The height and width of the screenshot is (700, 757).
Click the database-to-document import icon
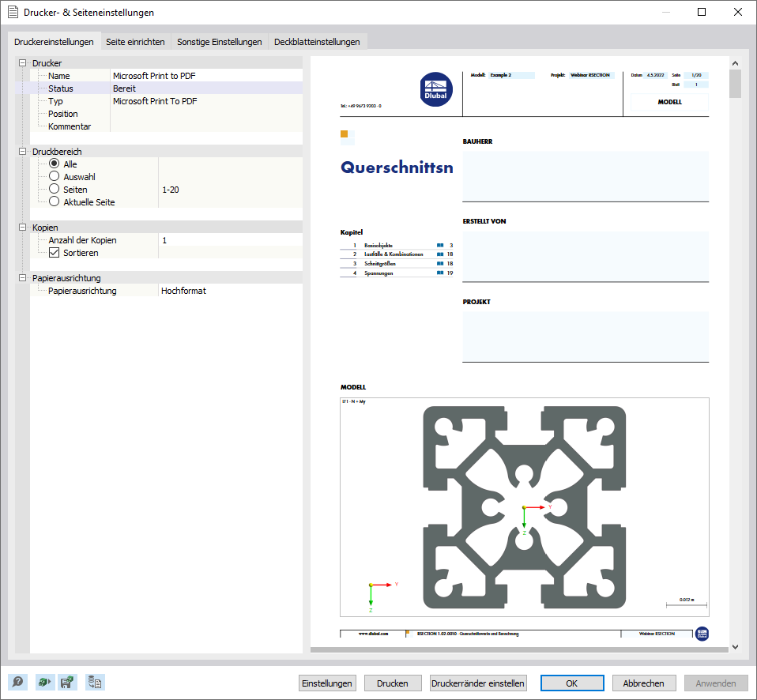[95, 682]
